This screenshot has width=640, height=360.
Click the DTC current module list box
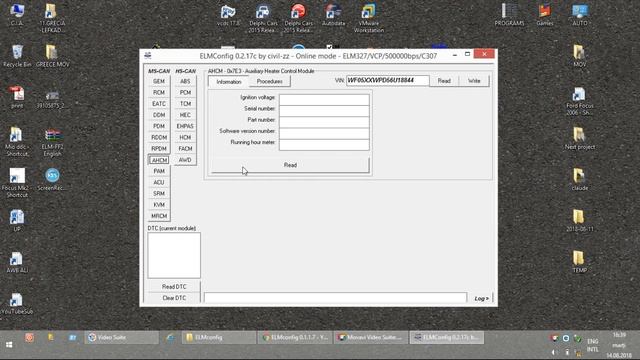coord(174,255)
